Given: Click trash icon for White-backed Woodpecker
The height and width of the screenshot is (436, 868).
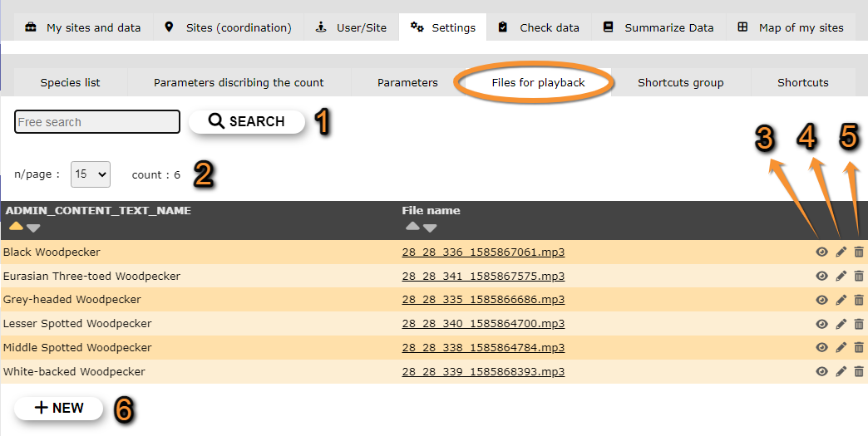Looking at the screenshot, I should 859,372.
